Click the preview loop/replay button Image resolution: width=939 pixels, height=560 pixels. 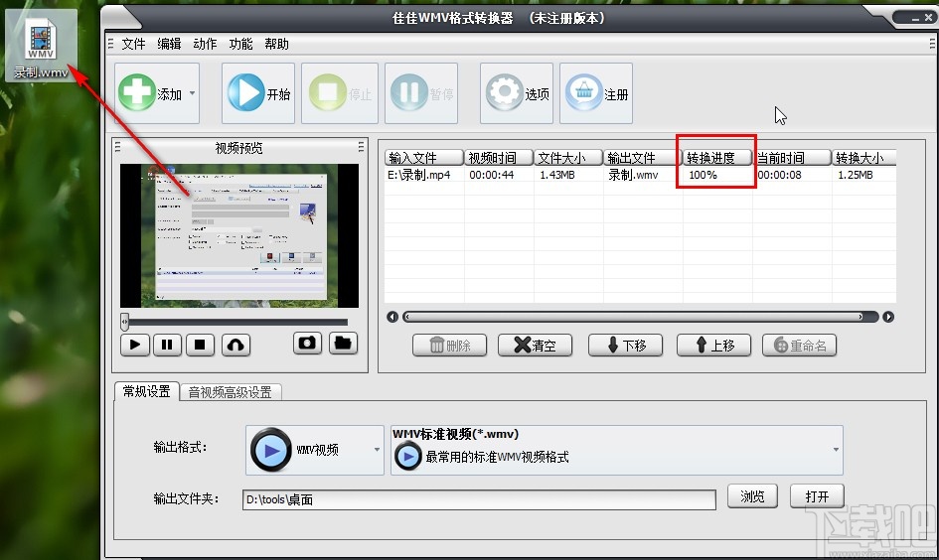235,345
